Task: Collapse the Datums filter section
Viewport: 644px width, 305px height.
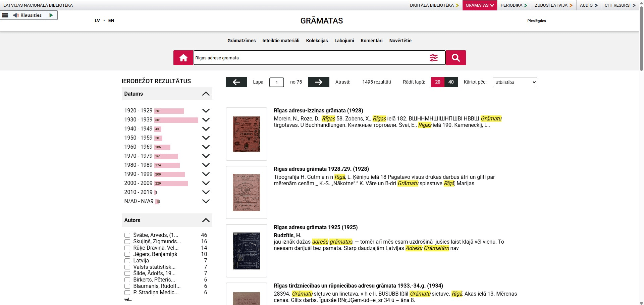Action: (x=206, y=94)
